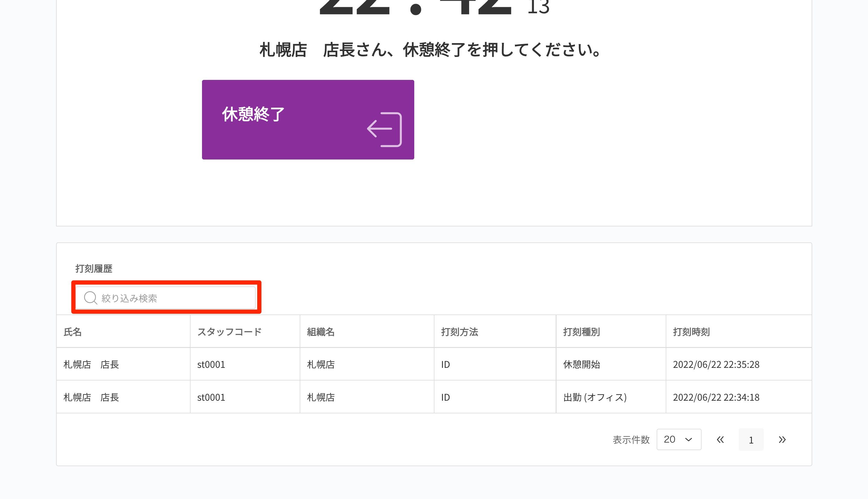
Task: Click the 打刻履歴 section title
Action: point(93,268)
